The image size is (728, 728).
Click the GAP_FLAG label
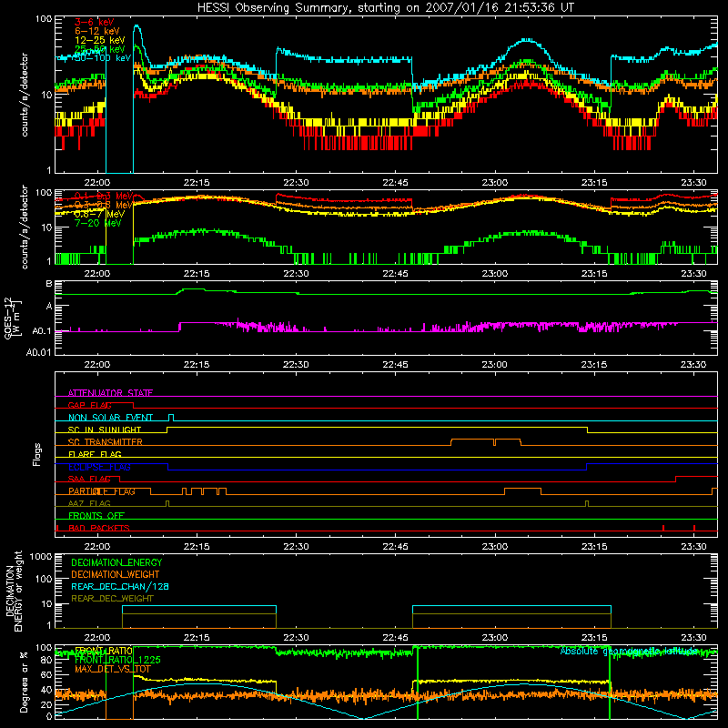click(x=90, y=405)
